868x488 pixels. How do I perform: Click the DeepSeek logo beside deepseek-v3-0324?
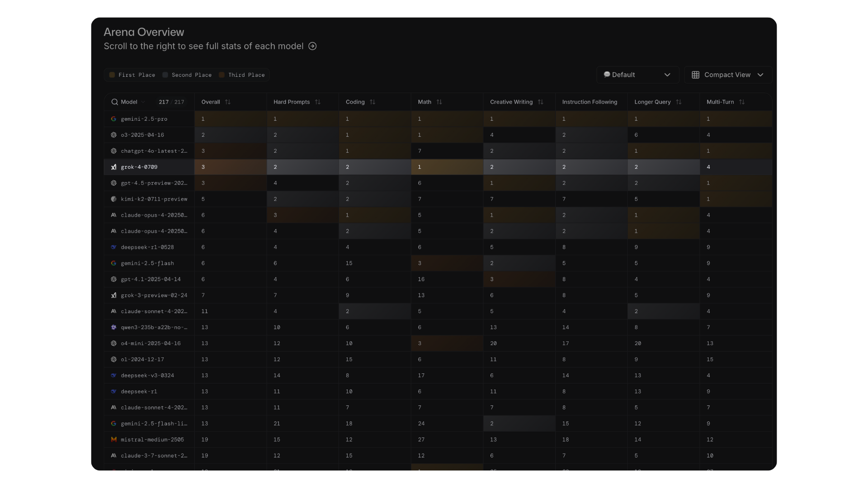[x=113, y=375]
